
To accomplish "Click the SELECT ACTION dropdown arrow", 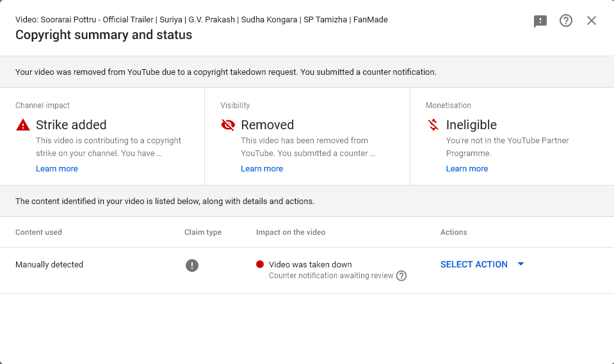I will [521, 264].
